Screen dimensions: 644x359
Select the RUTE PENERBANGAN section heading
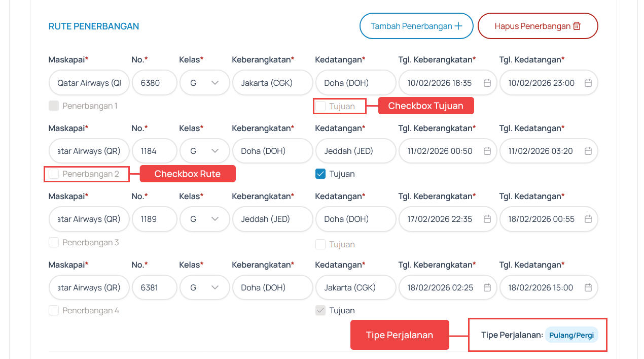pyautogui.click(x=94, y=26)
